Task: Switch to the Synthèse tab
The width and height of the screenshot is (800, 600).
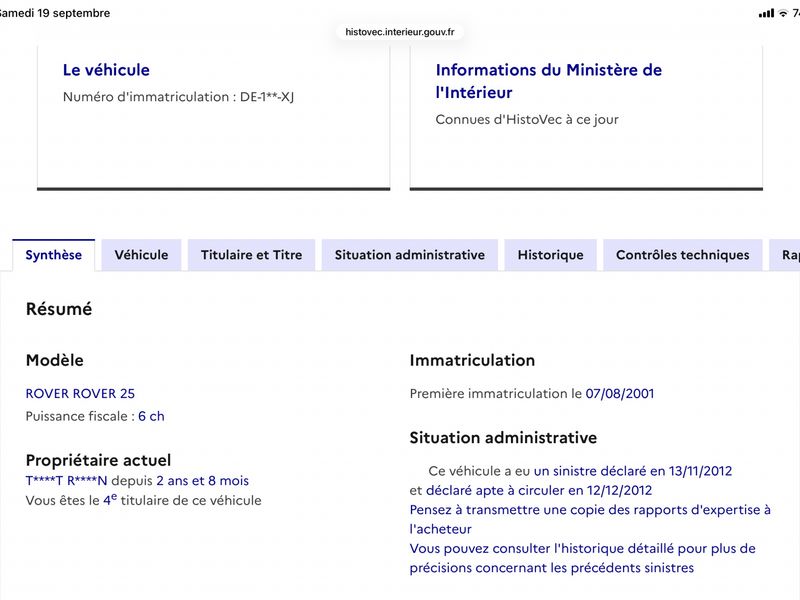Action: pyautogui.click(x=54, y=255)
